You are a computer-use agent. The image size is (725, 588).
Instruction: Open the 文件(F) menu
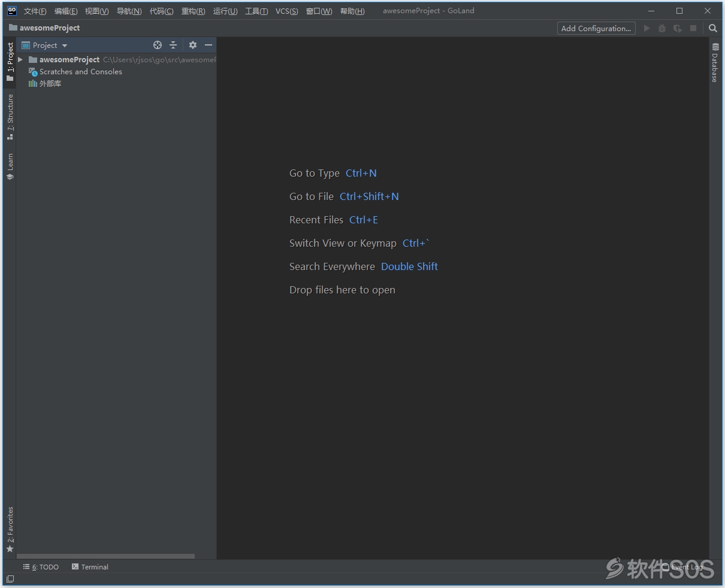(x=35, y=11)
